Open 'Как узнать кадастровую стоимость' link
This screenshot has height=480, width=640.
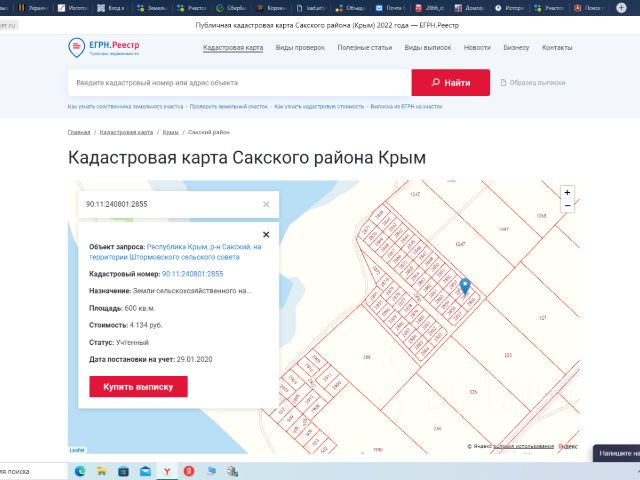pos(319,107)
